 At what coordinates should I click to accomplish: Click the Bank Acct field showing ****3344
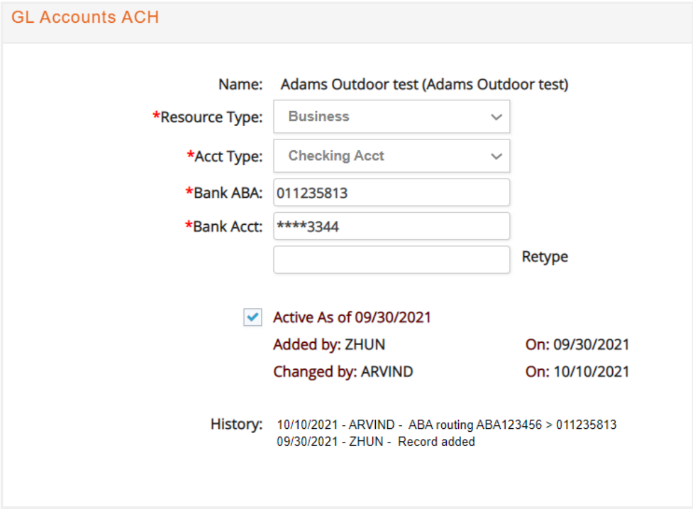coord(391,226)
